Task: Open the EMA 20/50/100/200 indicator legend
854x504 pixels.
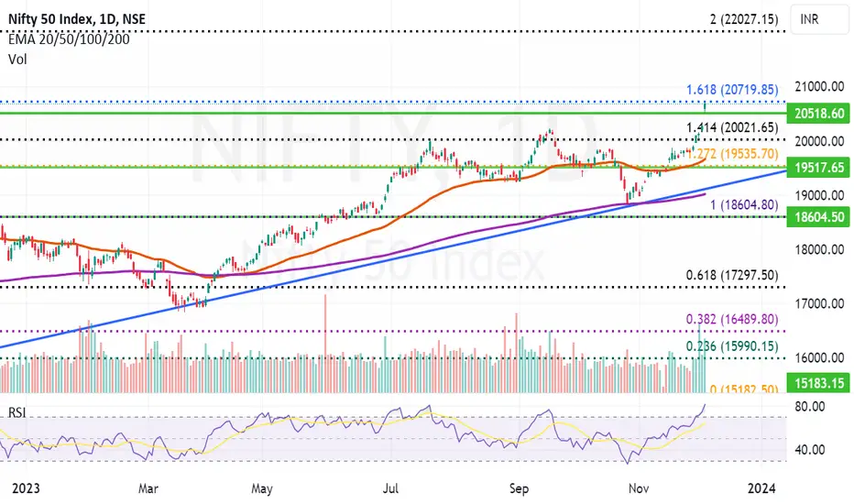Action: pyautogui.click(x=69, y=39)
